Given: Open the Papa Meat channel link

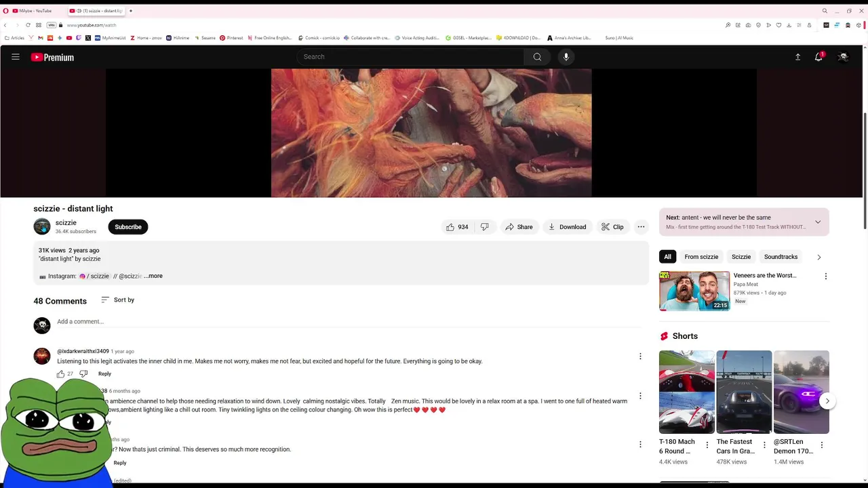Looking at the screenshot, I should [x=746, y=284].
